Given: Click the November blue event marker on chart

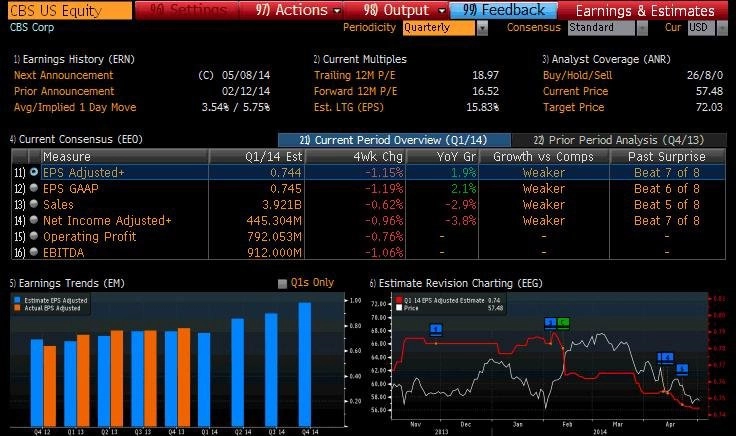Looking at the screenshot, I should (436, 329).
